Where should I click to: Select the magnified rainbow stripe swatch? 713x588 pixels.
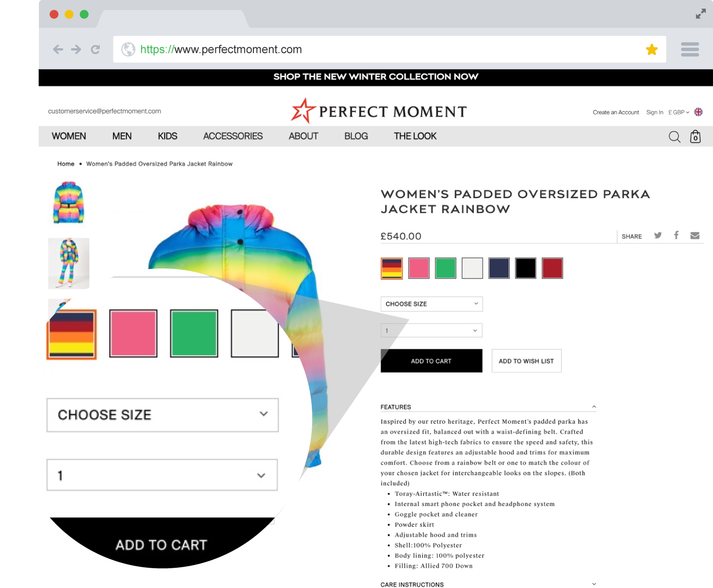(x=71, y=334)
